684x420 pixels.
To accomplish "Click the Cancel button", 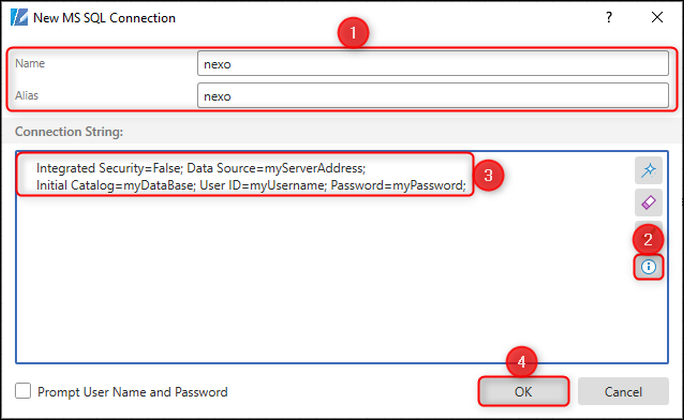I will coord(623,392).
